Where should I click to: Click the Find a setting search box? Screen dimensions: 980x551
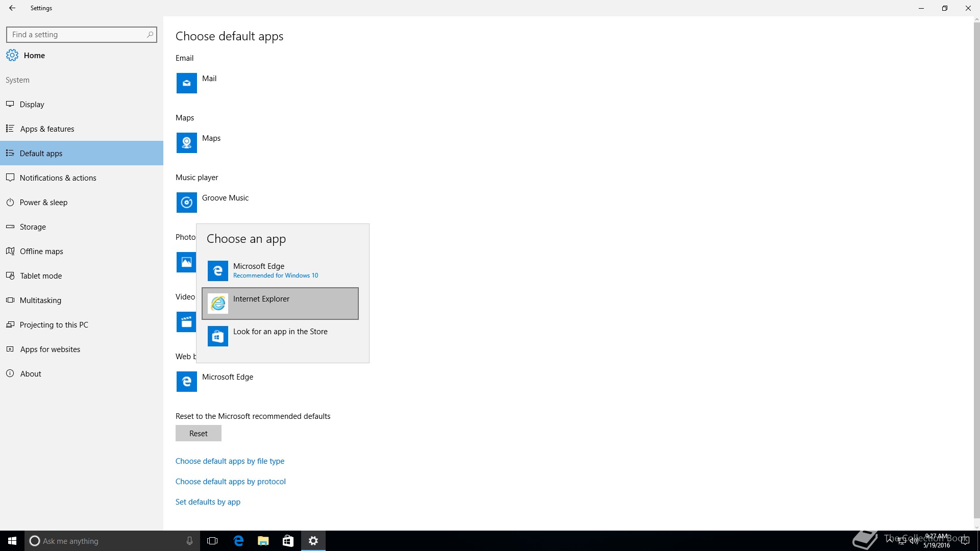82,35
